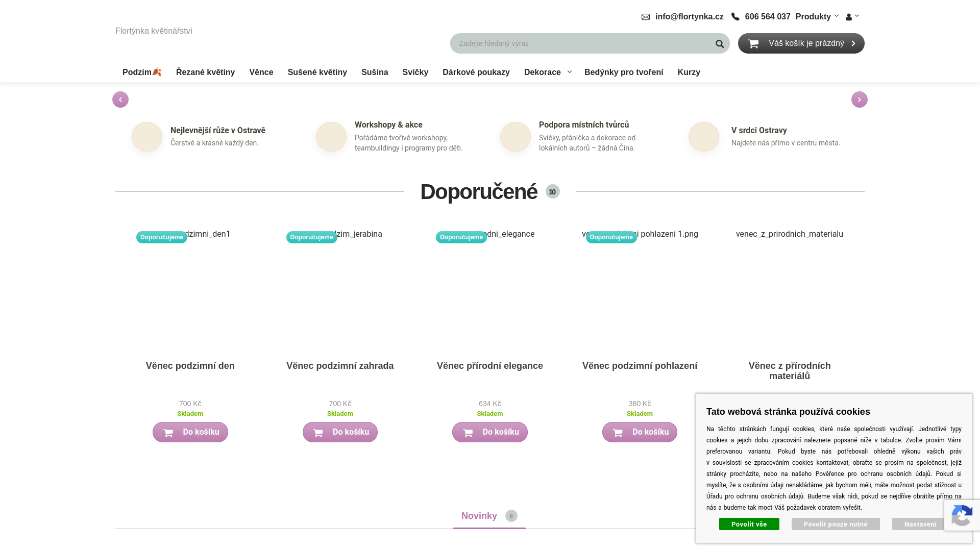
Task: Click the round icon for Workshopy & akce
Action: pyautogui.click(x=331, y=137)
